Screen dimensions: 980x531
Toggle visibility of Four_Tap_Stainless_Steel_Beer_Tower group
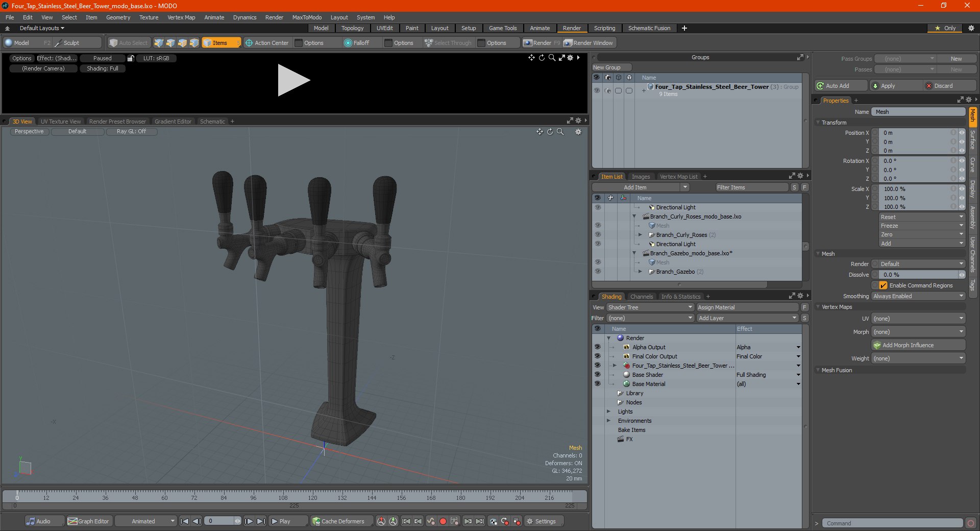pos(597,90)
